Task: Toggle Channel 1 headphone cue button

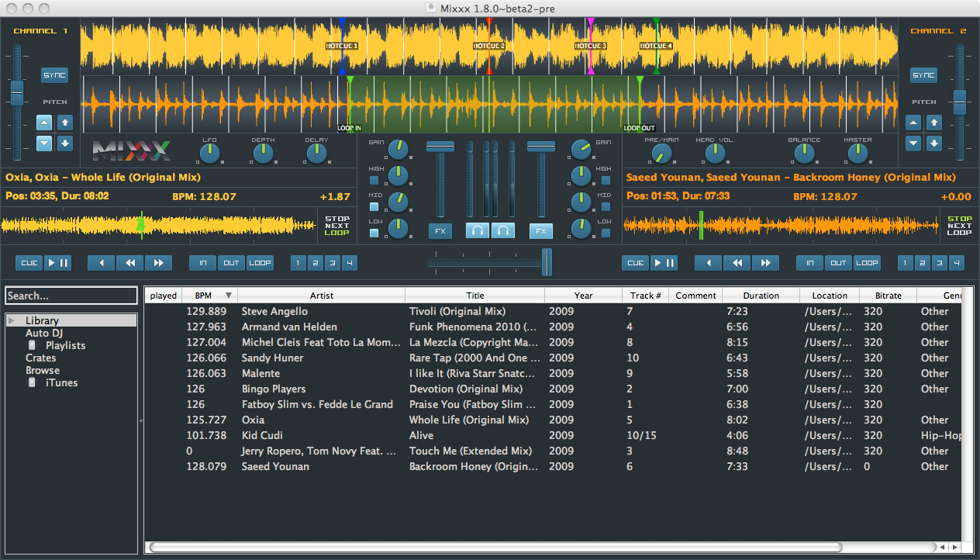Action: (x=477, y=230)
